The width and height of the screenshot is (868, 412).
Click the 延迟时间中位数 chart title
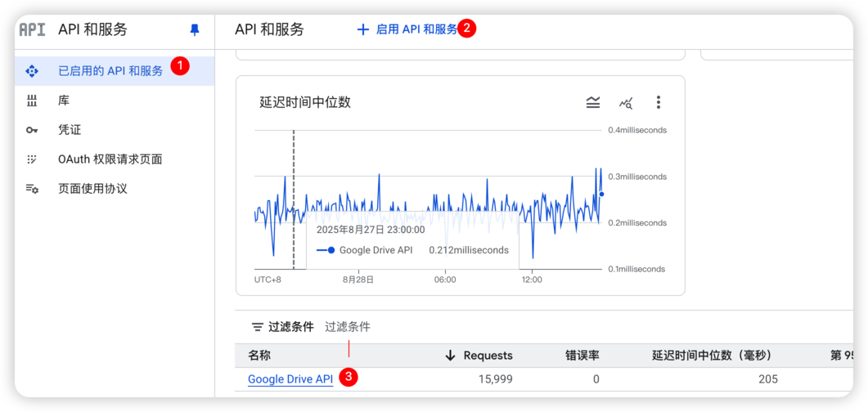coord(305,102)
